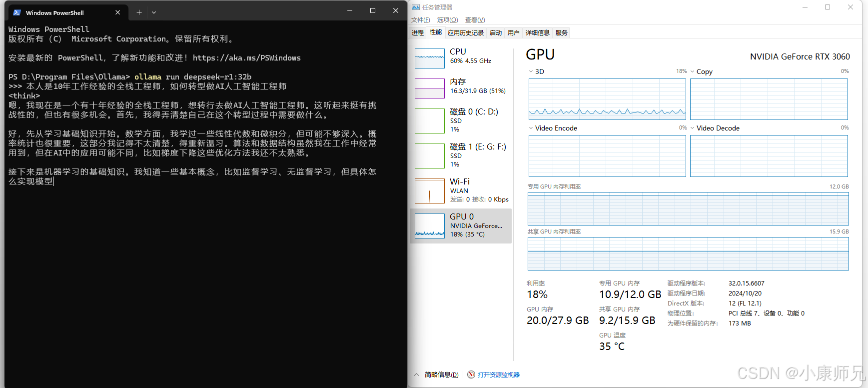Click driver version 32.0.15.6607
Viewport: 868px width, 388px height.
click(747, 283)
